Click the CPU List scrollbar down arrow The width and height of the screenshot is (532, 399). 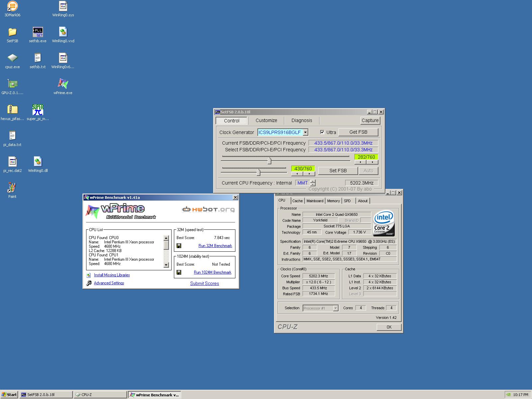coord(166,265)
